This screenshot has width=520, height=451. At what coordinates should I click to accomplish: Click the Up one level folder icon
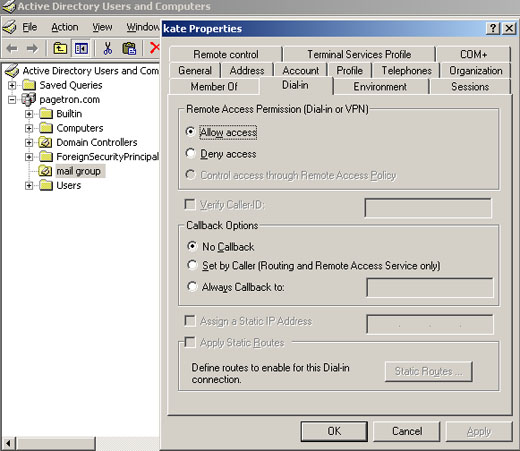[60, 49]
